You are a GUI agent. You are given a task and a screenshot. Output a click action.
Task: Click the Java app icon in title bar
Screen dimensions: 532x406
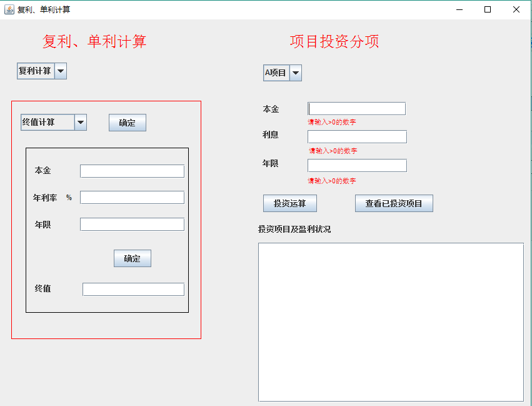tap(9, 9)
